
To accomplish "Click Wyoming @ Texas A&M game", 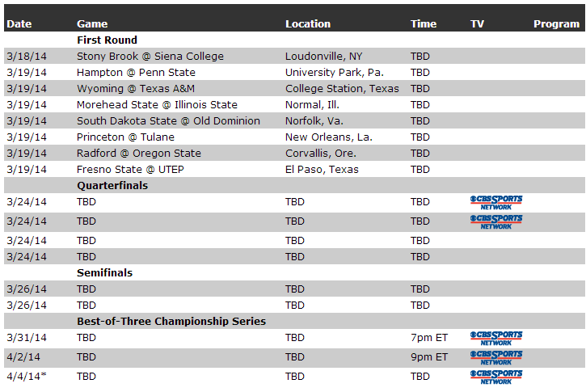I will click(x=136, y=89).
